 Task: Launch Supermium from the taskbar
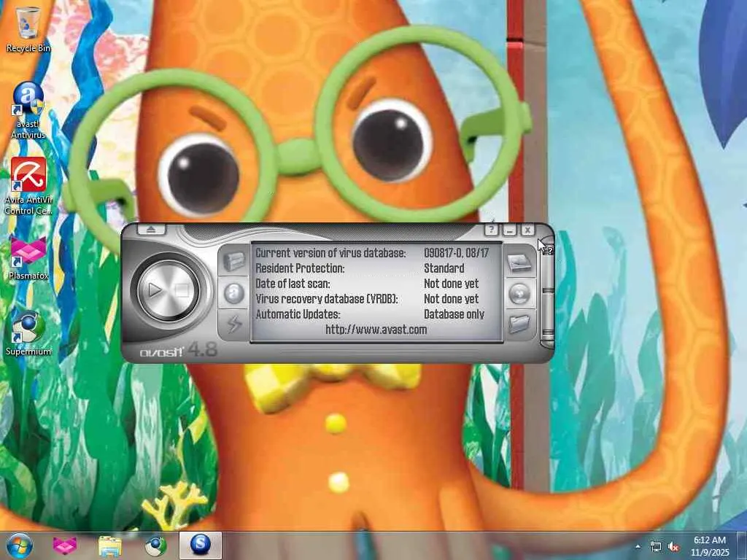point(155,545)
